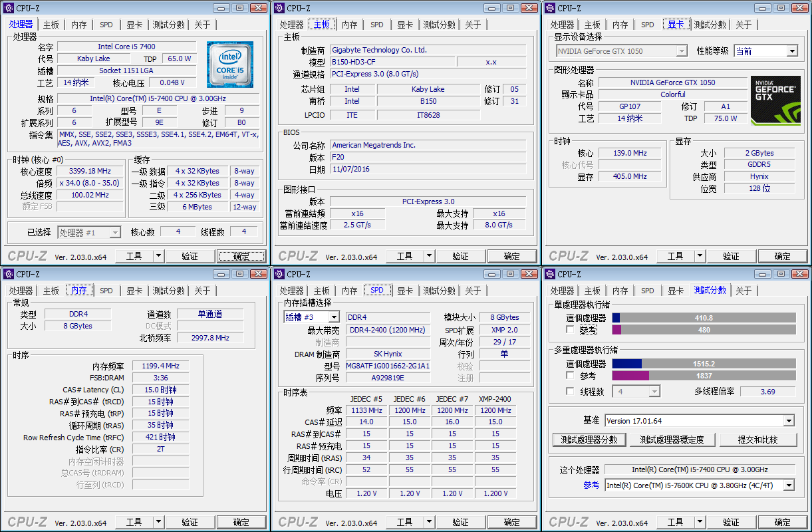Click the 北桥频率 value 2997.8 MHz
Viewport: 812px width, 532px height.
click(210, 338)
